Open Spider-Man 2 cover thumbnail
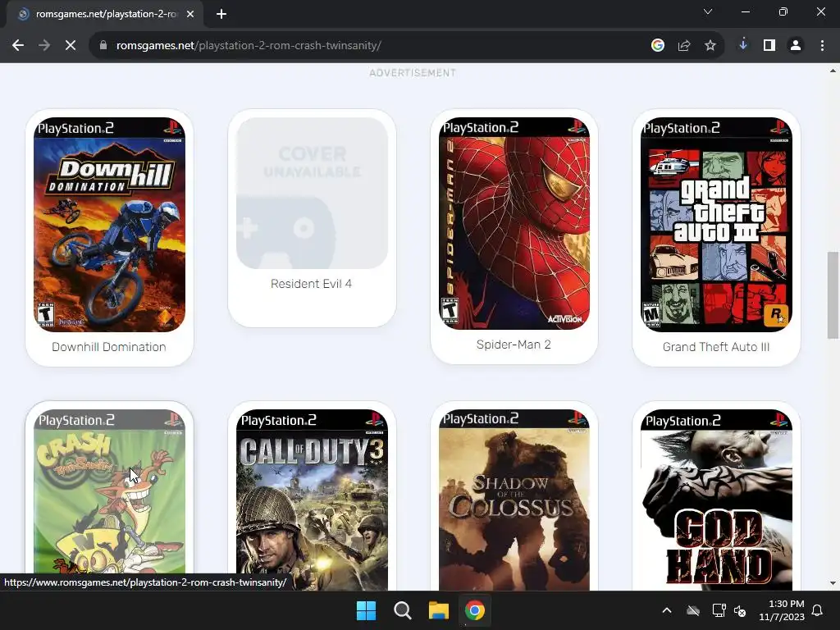The height and width of the screenshot is (630, 840). pos(514,223)
